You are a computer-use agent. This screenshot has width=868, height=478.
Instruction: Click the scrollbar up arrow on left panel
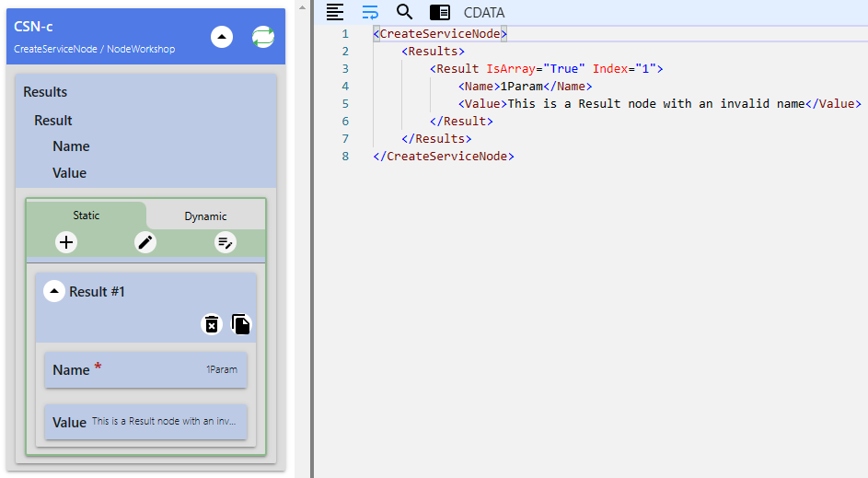click(x=302, y=7)
